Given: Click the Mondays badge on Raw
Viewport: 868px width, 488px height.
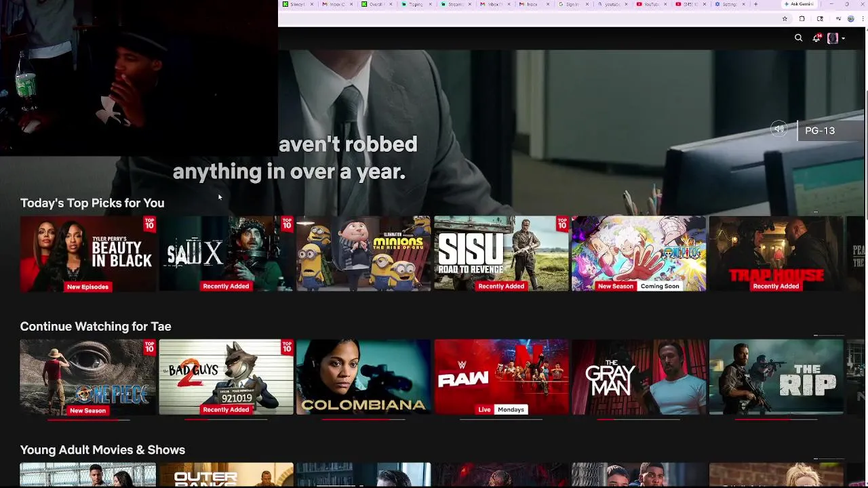Looking at the screenshot, I should click(511, 409).
